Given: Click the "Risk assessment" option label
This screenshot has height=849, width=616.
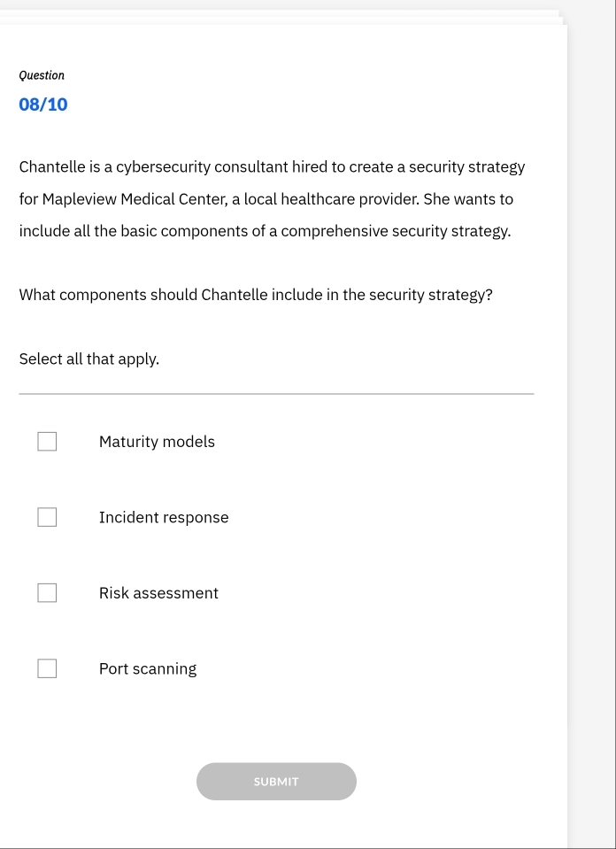Looking at the screenshot, I should pyautogui.click(x=158, y=593).
